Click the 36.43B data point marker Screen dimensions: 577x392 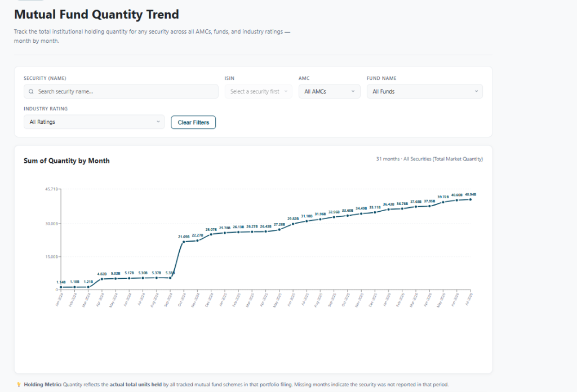389,210
